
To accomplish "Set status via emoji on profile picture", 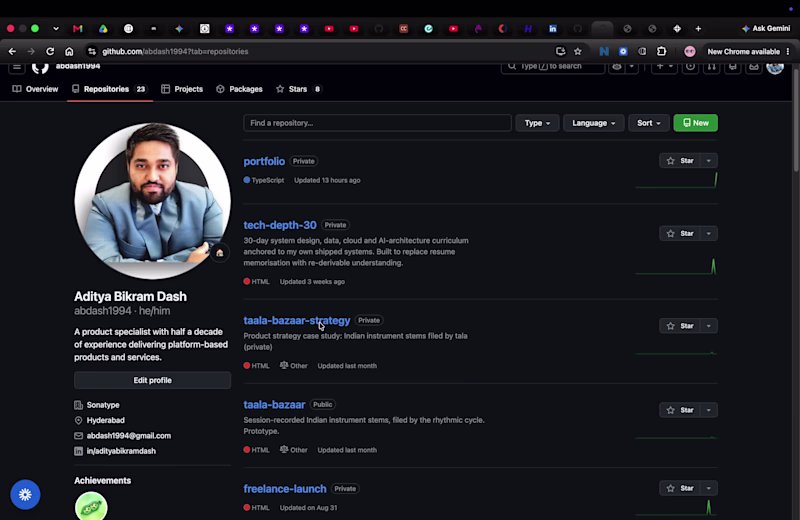I will (220, 253).
